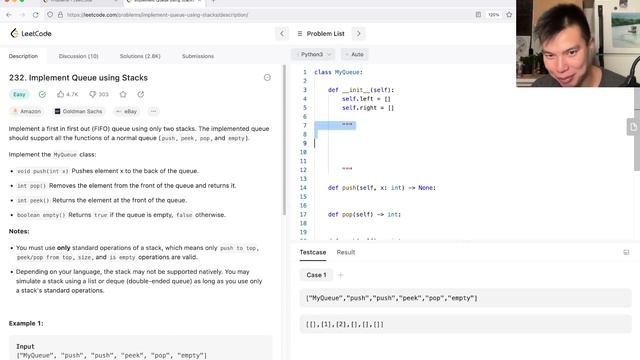Viewport: 640px width, 360px height.
Task: Click the notes icon on editor edge
Action: click(x=633, y=127)
